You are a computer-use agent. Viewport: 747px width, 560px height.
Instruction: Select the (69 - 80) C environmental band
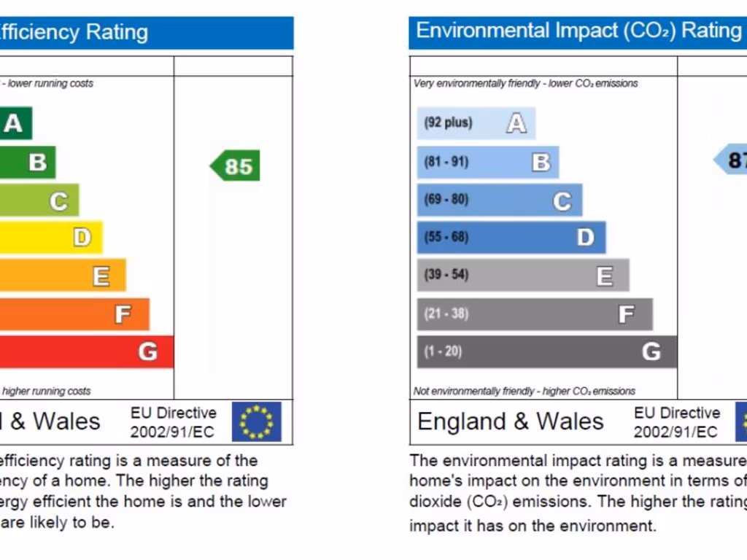pos(499,200)
